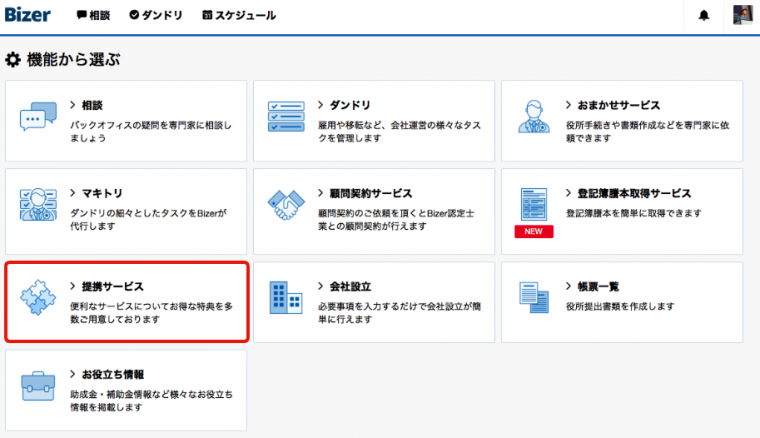Viewport: 760px width, 438px height.
Task: Click the マキトリ task agent icon
Action: (38, 205)
